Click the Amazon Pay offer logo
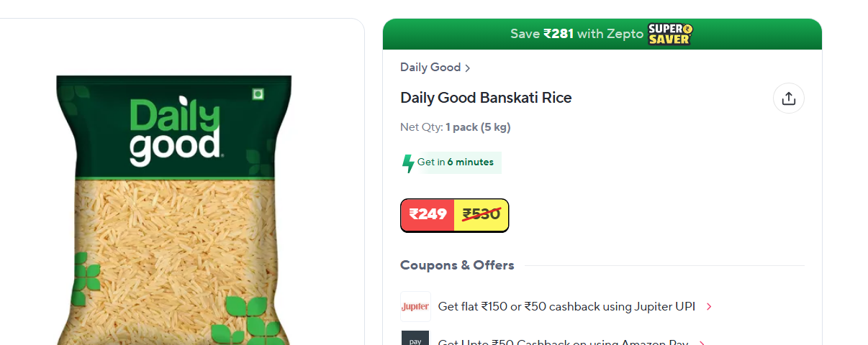 pyautogui.click(x=415, y=338)
